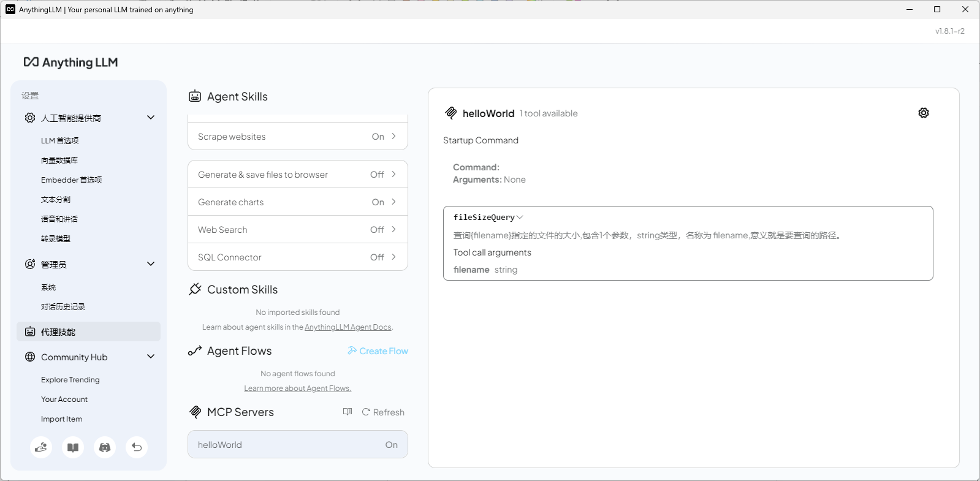Refresh the MCP Servers list
980x481 pixels.
383,412
